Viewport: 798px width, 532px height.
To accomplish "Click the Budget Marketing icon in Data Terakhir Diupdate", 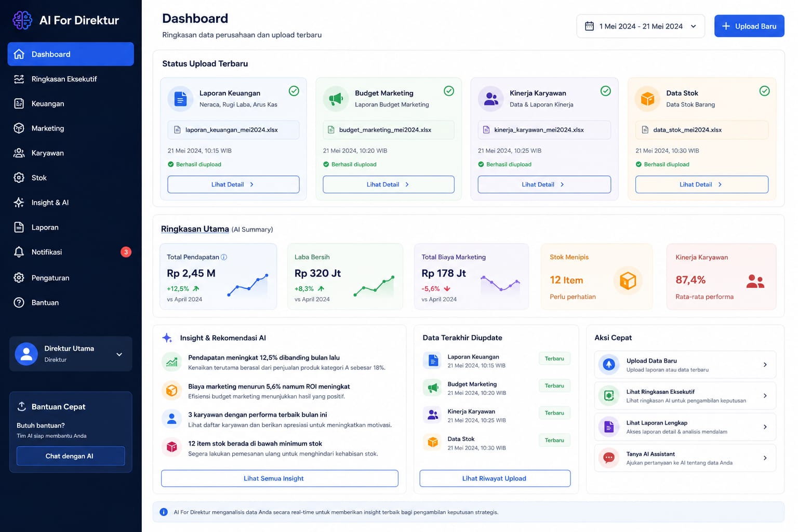I will [432, 388].
